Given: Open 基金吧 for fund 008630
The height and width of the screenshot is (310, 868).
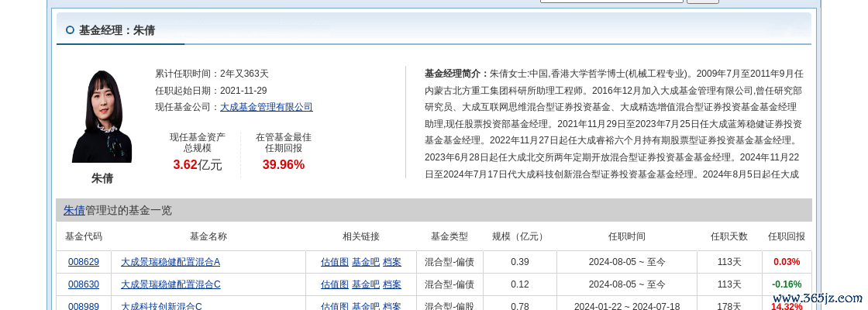Looking at the screenshot, I should coord(365,284).
